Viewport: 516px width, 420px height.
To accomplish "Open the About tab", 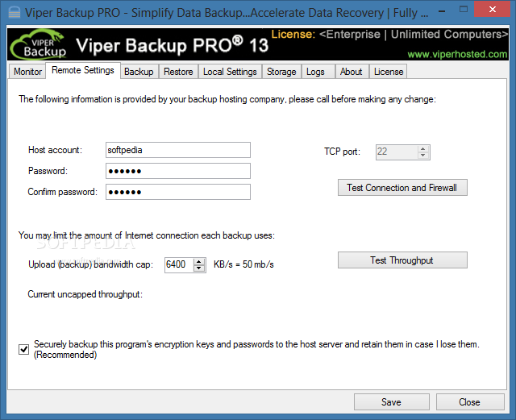I will tap(352, 72).
